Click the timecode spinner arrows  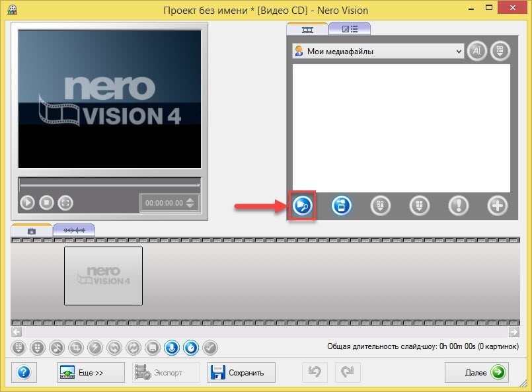click(191, 203)
